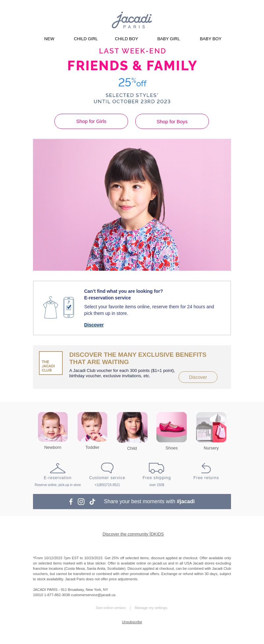Open the Instagram icon link
Screen dimensions: 264x644
click(x=81, y=502)
